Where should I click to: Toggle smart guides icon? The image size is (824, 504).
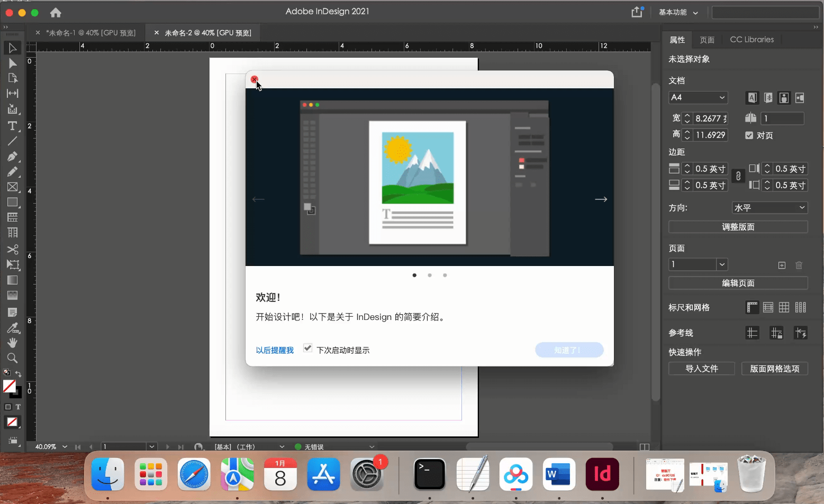coord(801,333)
